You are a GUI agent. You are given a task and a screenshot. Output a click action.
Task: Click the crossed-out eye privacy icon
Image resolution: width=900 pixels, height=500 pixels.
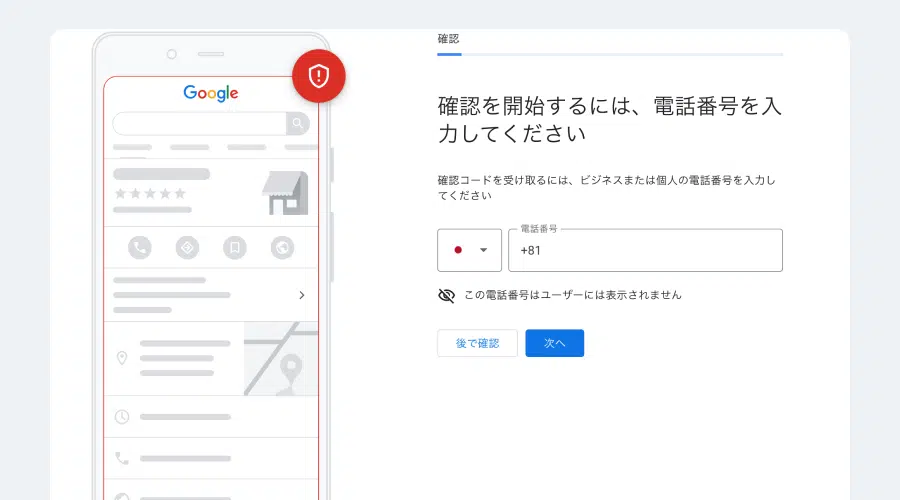click(x=447, y=296)
